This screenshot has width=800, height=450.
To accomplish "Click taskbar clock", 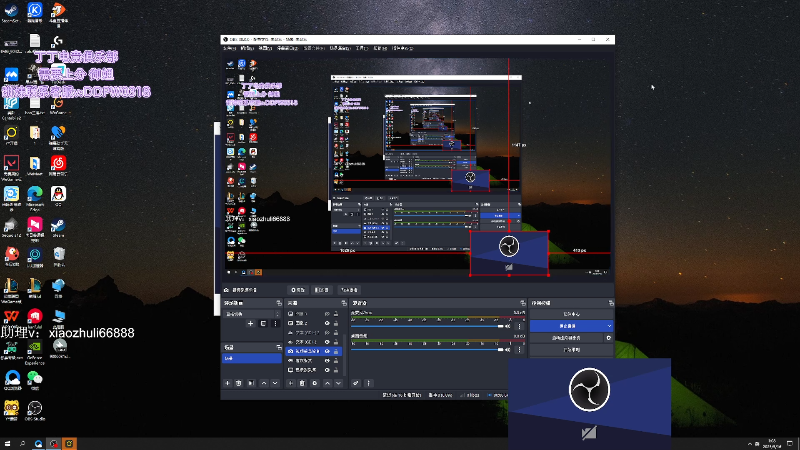I will [x=772, y=444].
